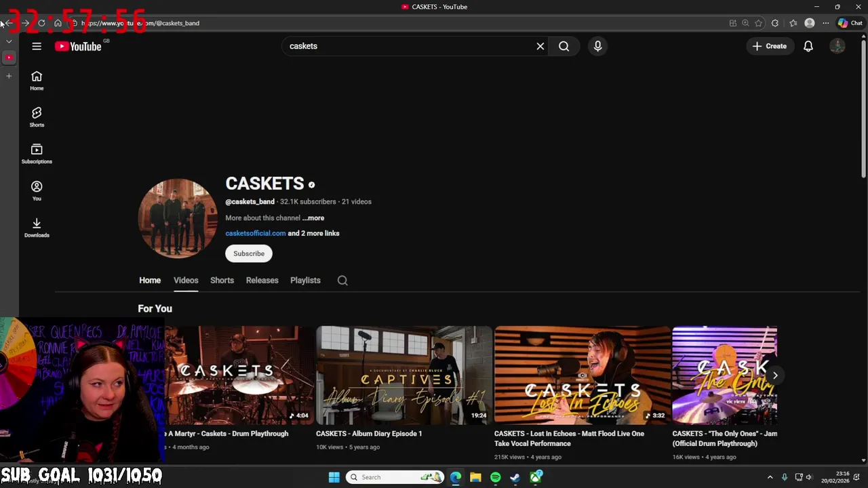Open 'Lost In Echoes - Matt Flood' title
This screenshot has height=488, width=868.
[569, 439]
